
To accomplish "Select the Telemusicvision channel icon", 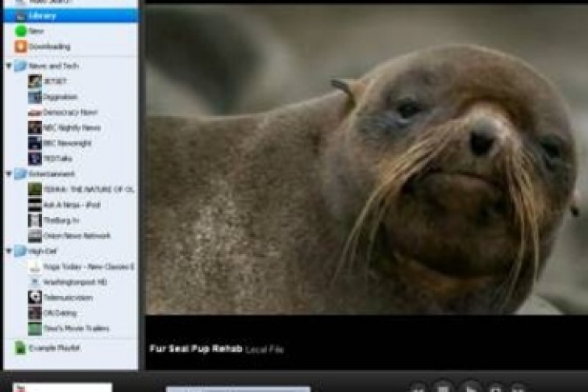I will 35,298.
